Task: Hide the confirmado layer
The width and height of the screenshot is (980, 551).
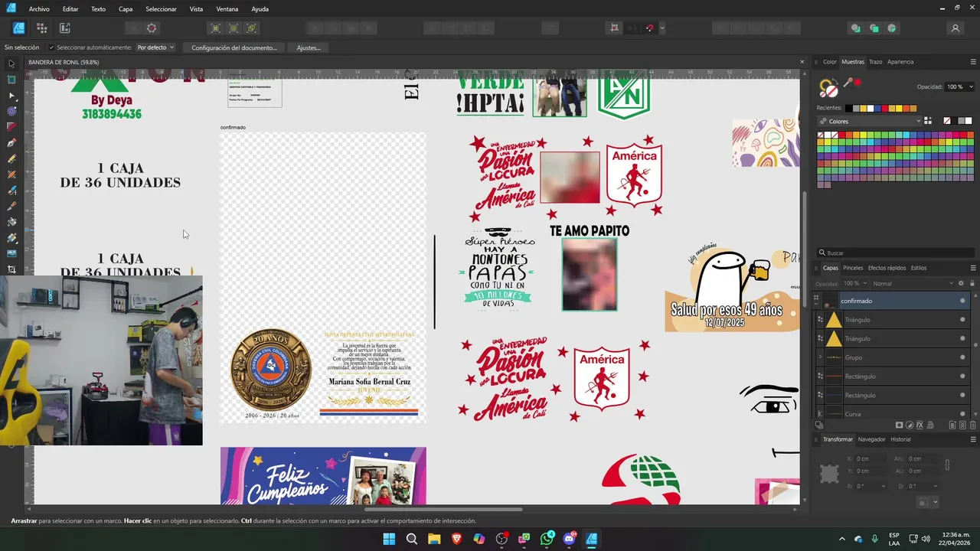Action: tap(962, 301)
